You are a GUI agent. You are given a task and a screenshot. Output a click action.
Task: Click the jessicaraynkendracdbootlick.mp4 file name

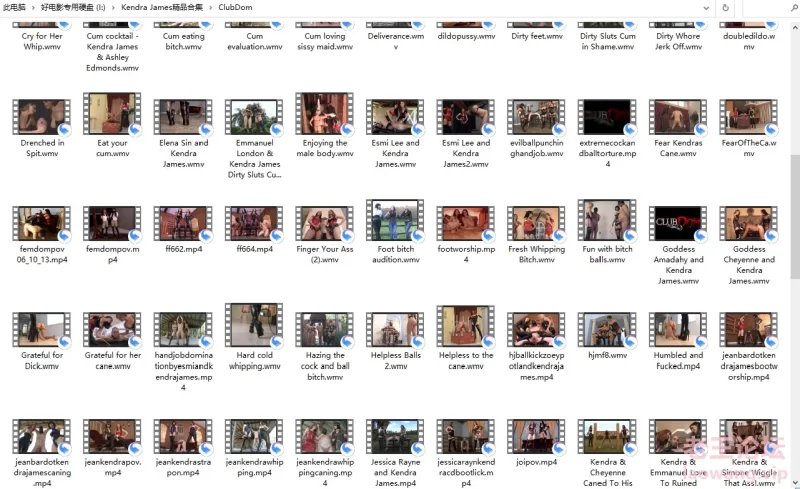coord(466,472)
